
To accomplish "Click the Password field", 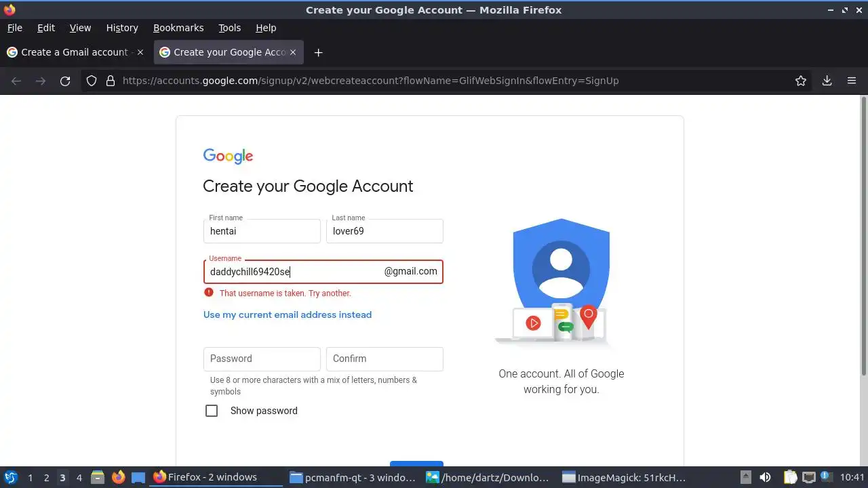I will coord(262,359).
